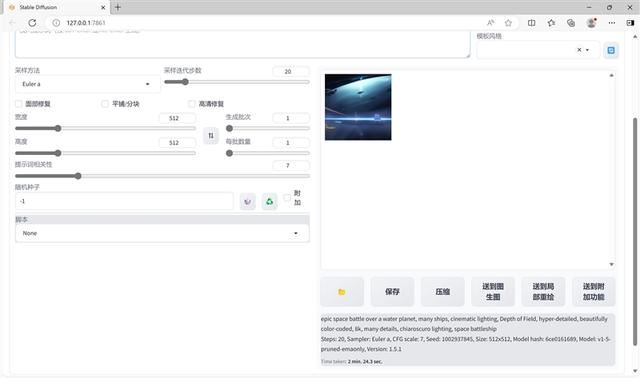Click the page vertical scrollbar thumb

point(635,231)
